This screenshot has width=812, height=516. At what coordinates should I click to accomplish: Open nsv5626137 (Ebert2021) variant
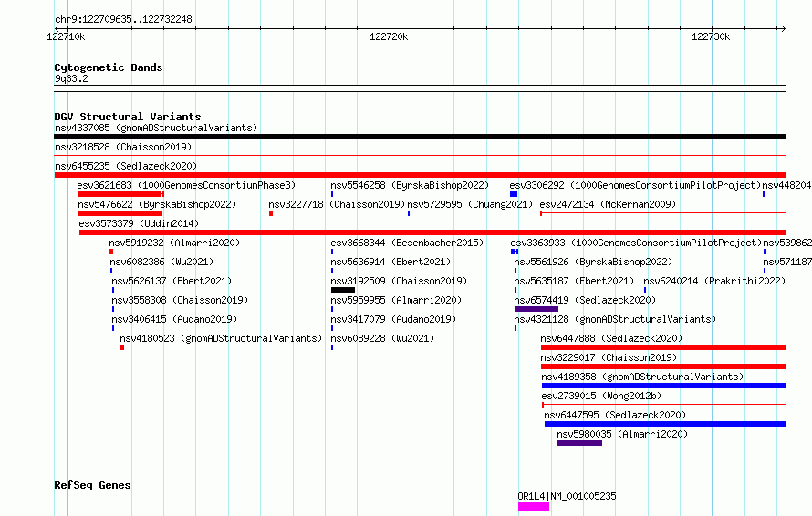coord(172,281)
